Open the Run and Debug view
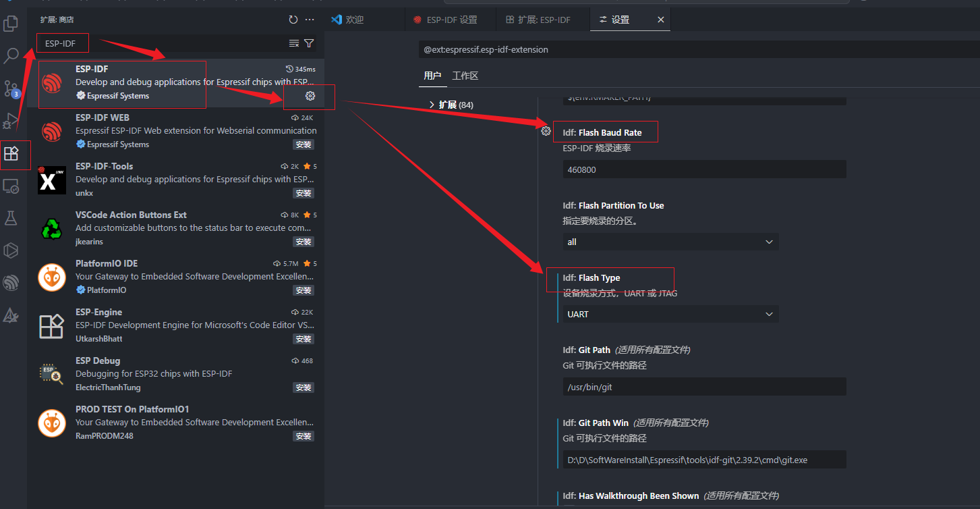 [11, 121]
